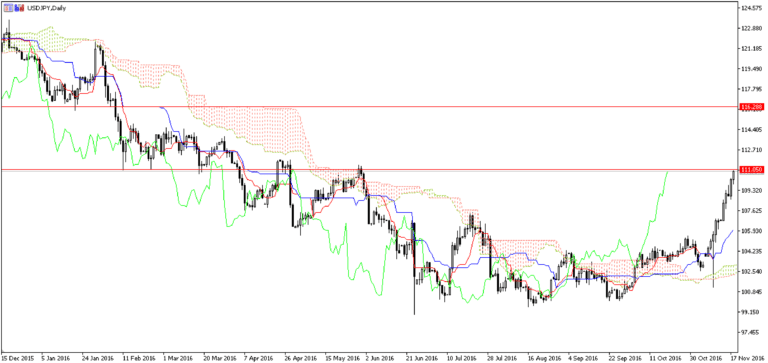Screen dimensions: 768x363
Task: Click the 124.575 price axis label
Action: 750,8
